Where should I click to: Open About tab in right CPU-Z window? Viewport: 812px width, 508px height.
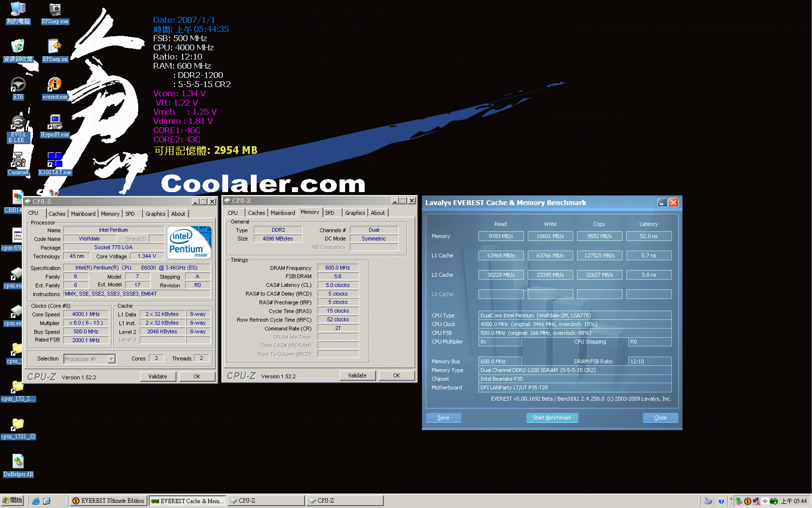(378, 213)
